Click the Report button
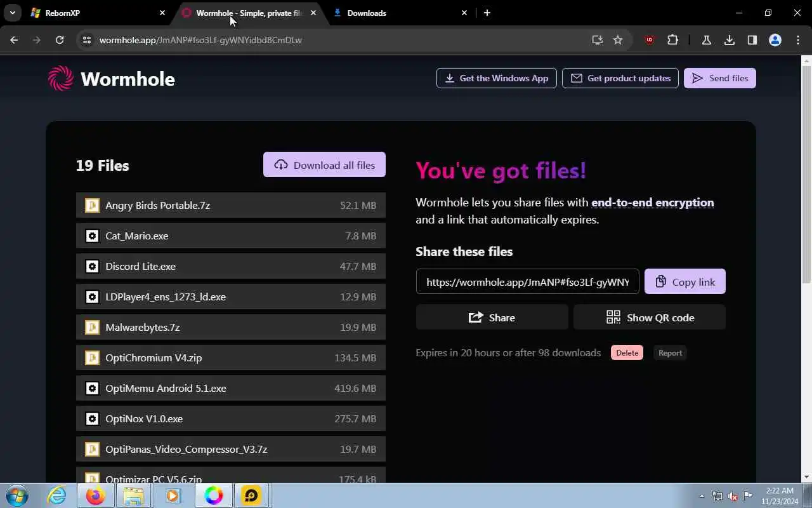 pyautogui.click(x=670, y=353)
